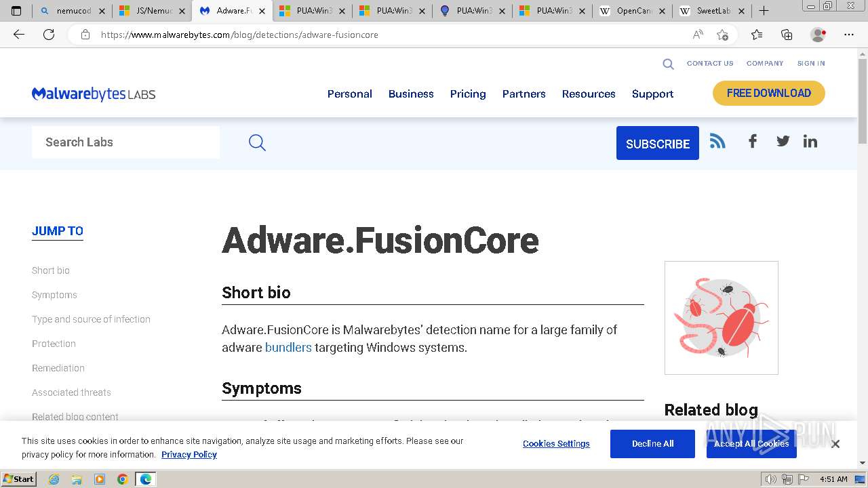The height and width of the screenshot is (488, 868).
Task: Open the Business menu
Action: coord(411,94)
